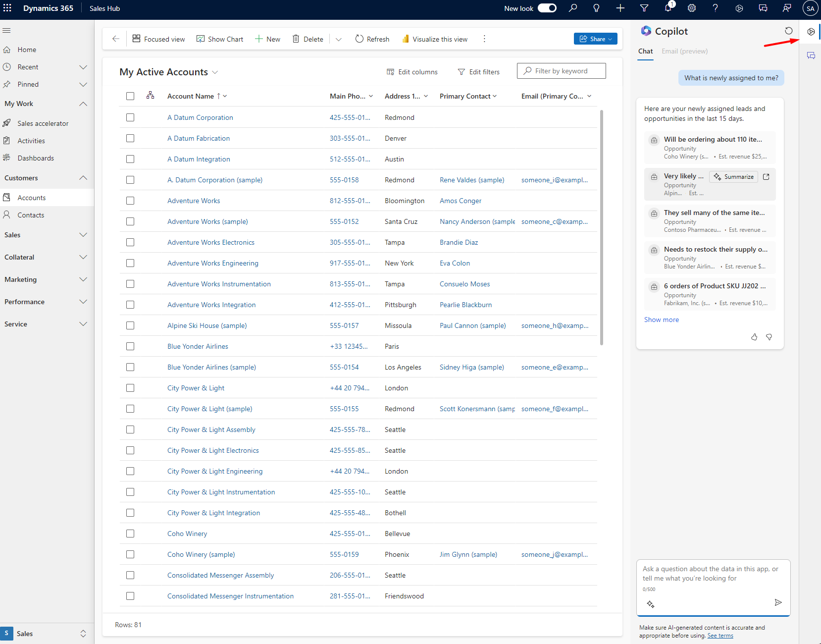Open the Adventure Works Engineering account link
Screen dimensions: 821x644
tap(212, 263)
